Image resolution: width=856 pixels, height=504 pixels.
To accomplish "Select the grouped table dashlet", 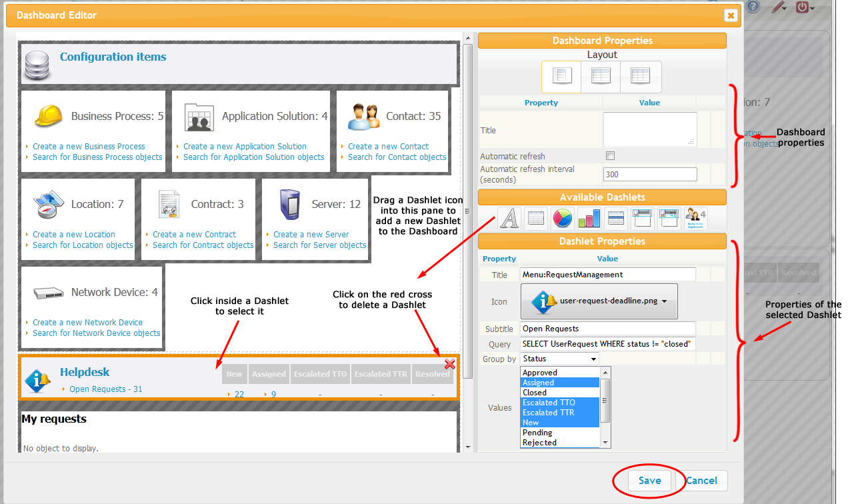I will (615, 218).
